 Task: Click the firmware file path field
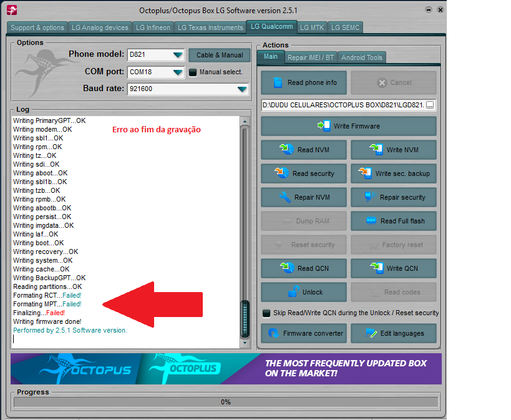tap(344, 105)
